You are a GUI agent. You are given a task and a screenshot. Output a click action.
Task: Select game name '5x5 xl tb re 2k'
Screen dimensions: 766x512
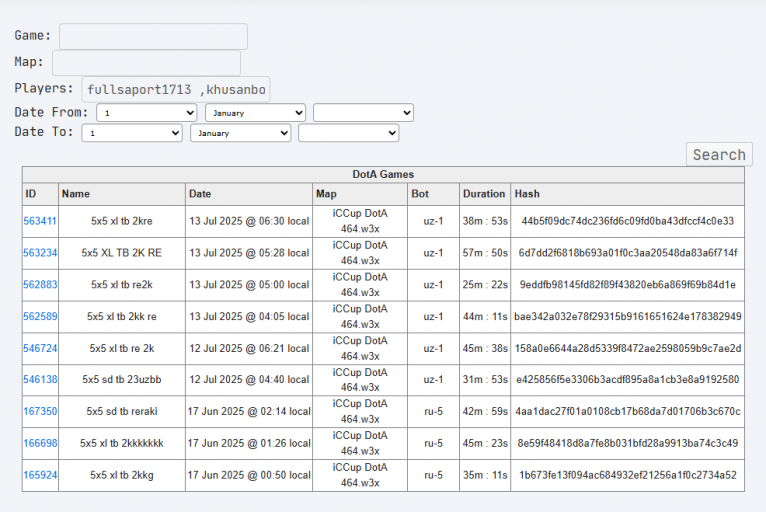122,348
